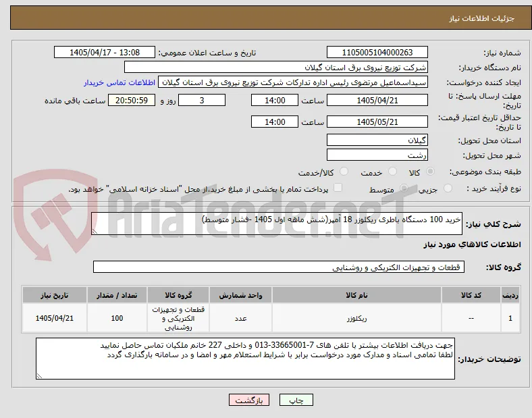Toggle the Islamic treasury payment checkbox
532x418 pixels.
[338, 188]
